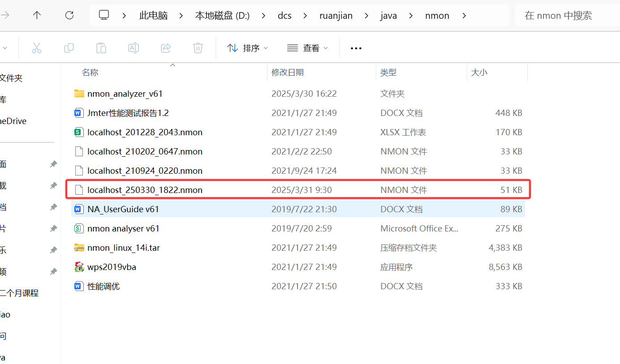
Task: Click spreadsheet icon of nmon analyser v61
Action: (x=79, y=228)
